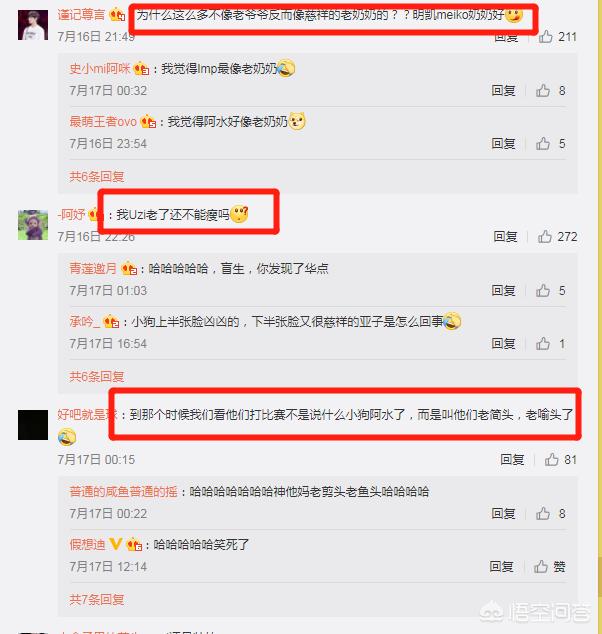Like 承吟_'s reply with 1 like

tap(543, 344)
